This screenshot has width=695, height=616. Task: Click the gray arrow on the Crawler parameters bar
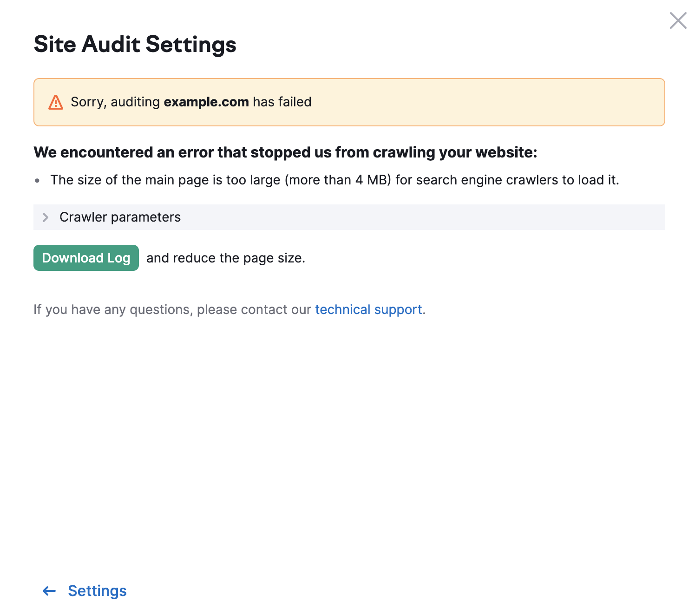[46, 217]
